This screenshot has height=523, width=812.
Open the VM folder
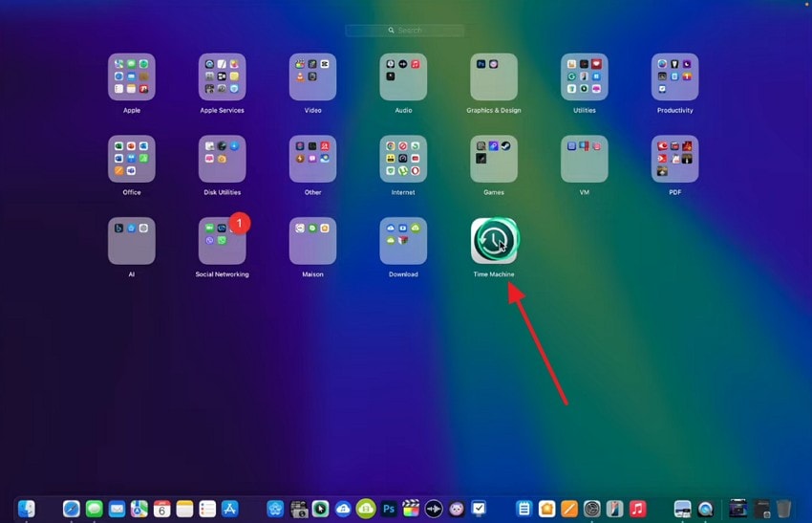click(x=584, y=159)
